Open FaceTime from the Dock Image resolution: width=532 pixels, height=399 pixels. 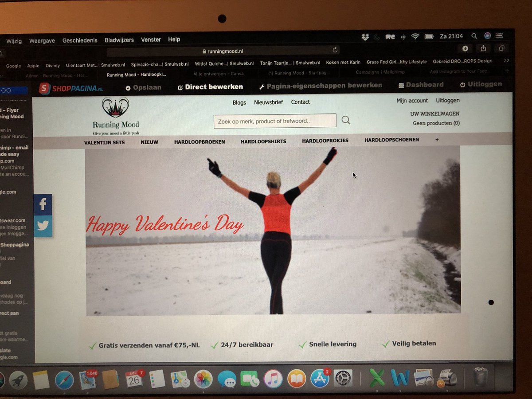[x=250, y=379]
